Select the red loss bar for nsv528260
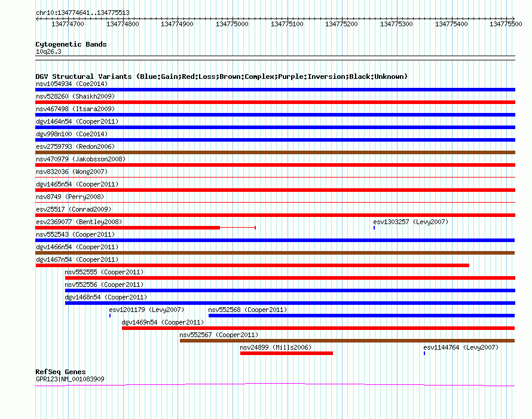This screenshot has width=532, height=419. coord(275,102)
